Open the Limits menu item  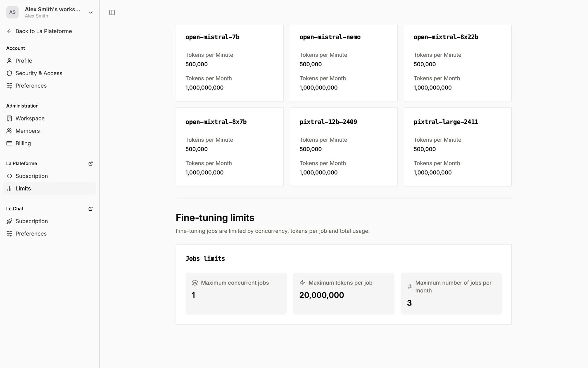[x=23, y=189]
